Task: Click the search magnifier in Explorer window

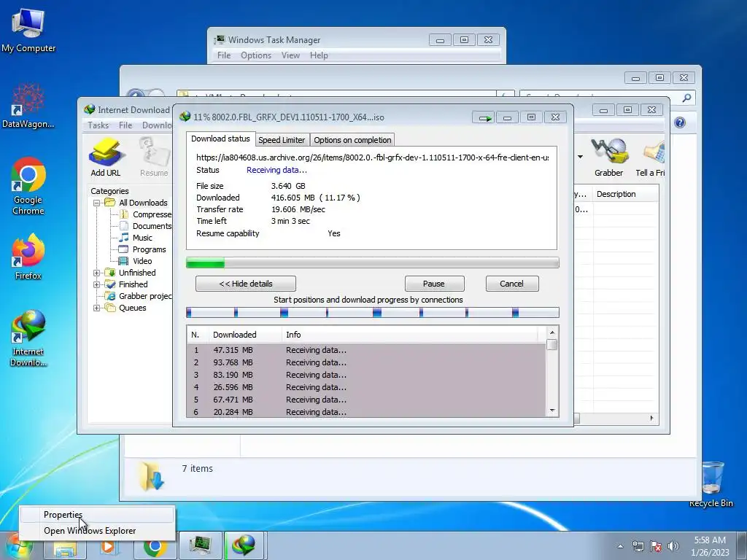Action: pyautogui.click(x=686, y=98)
